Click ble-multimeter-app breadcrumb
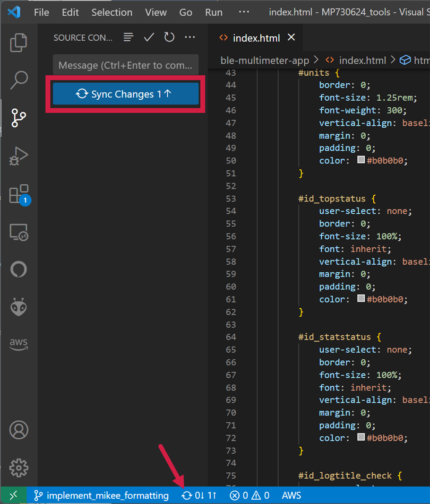Viewport: 430px width, 504px height. point(265,61)
